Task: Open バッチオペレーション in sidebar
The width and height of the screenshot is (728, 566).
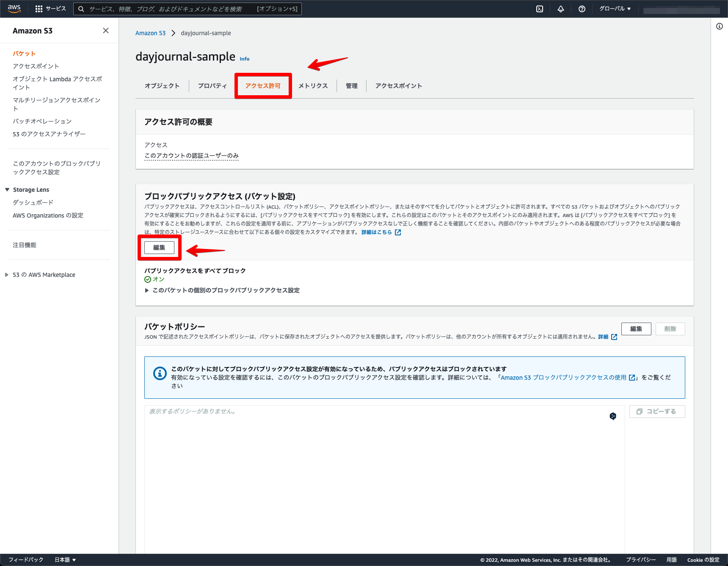Action: [42, 121]
